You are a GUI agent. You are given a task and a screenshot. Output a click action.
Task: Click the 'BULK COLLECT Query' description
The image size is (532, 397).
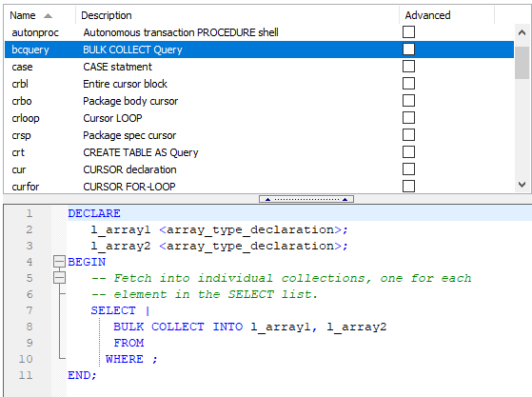(132, 50)
